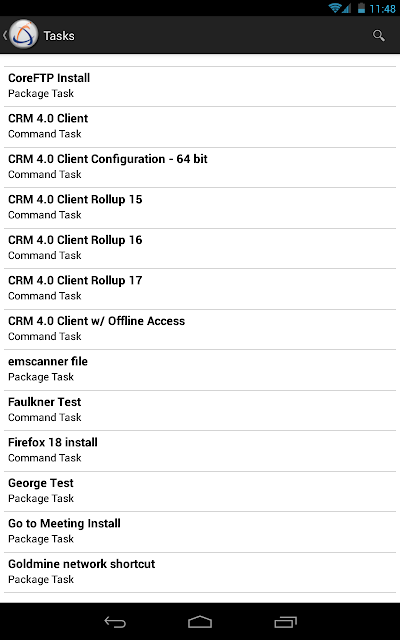This screenshot has height=640, width=400.
Task: Tap the Android home navigation button
Action: (x=200, y=622)
